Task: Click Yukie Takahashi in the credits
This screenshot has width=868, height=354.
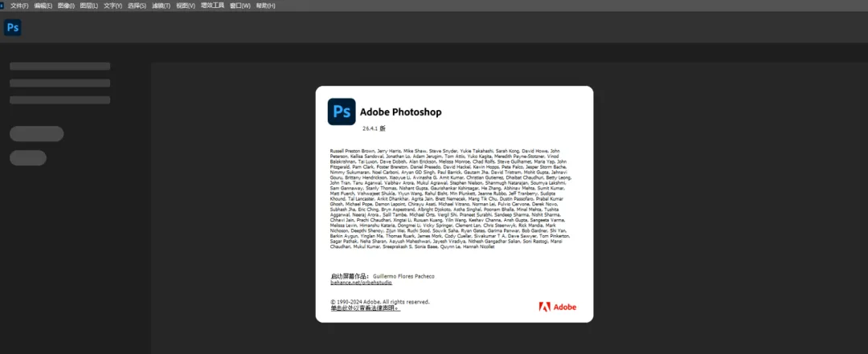Action: [x=477, y=151]
